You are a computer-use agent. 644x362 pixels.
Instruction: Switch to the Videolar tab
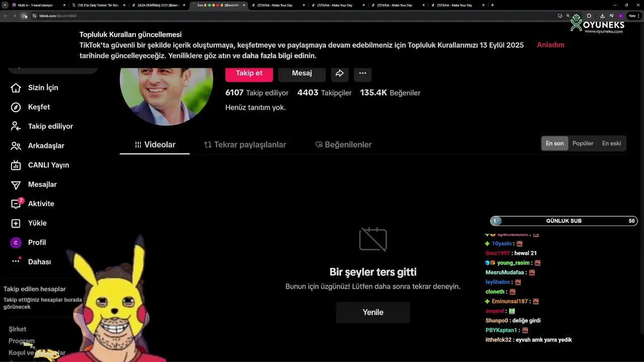155,145
